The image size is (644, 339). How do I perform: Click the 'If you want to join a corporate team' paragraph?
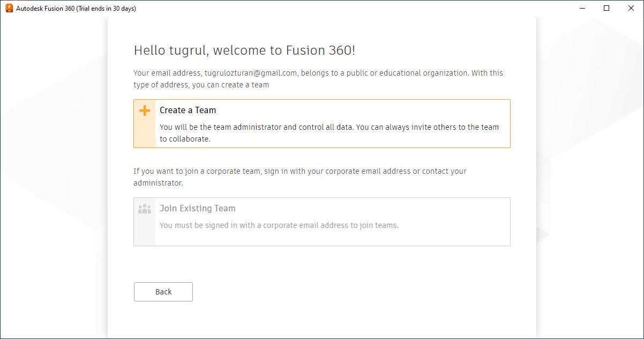tap(300, 177)
